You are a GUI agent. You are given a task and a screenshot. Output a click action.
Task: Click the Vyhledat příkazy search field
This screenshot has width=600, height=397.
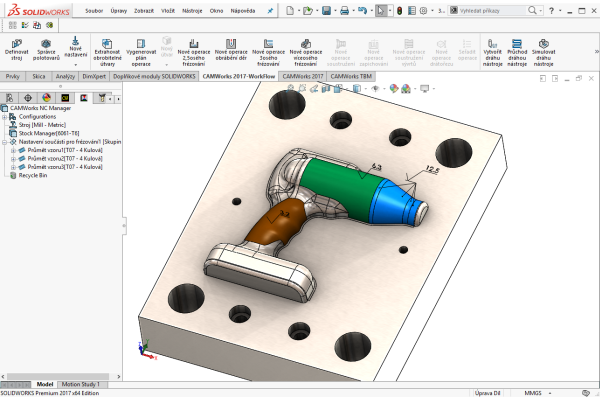492,11
